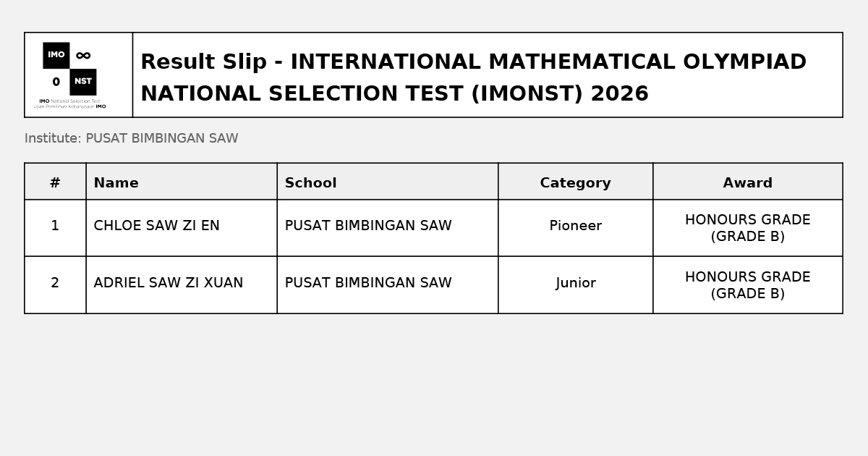The image size is (868, 456).
Task: Click the Institute PUSAT BIMBINGAN SAW text
Action: 132,138
